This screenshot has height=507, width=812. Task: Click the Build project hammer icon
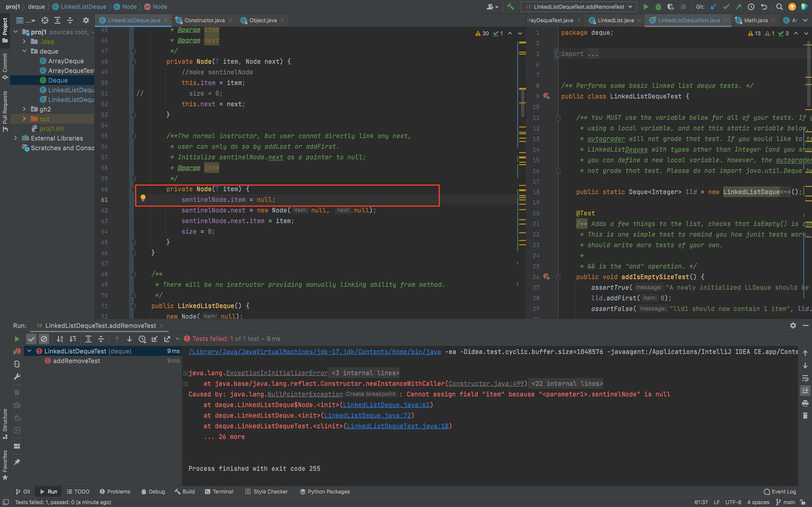click(511, 7)
